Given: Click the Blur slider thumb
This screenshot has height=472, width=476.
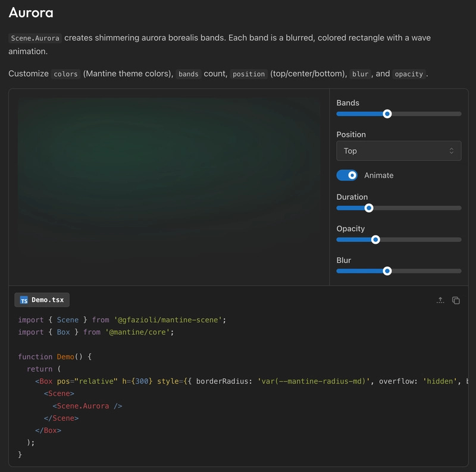Looking at the screenshot, I should coord(387,271).
